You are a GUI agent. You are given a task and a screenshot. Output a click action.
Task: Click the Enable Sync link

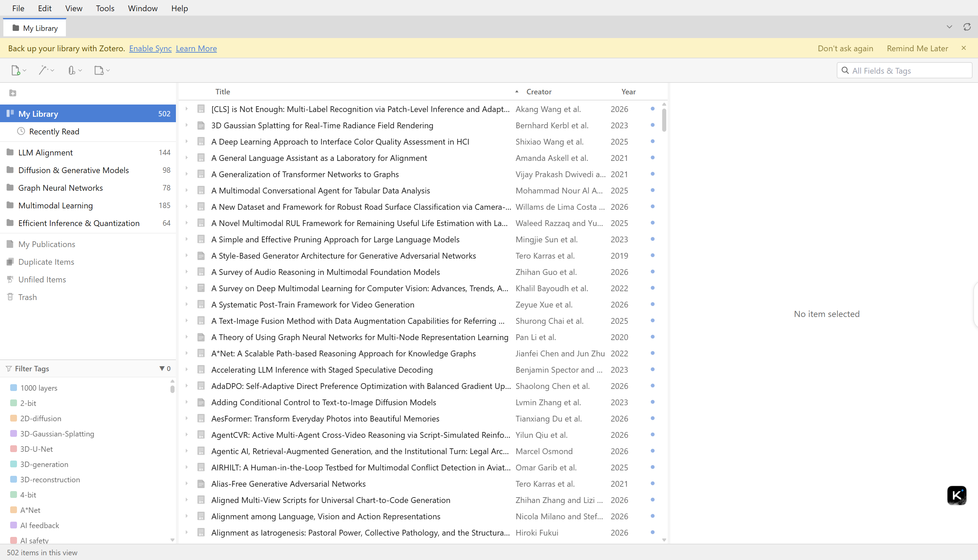pos(150,49)
